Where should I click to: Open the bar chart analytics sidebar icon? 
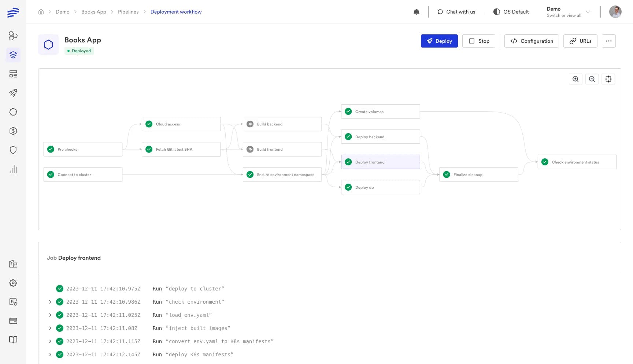pyautogui.click(x=13, y=169)
